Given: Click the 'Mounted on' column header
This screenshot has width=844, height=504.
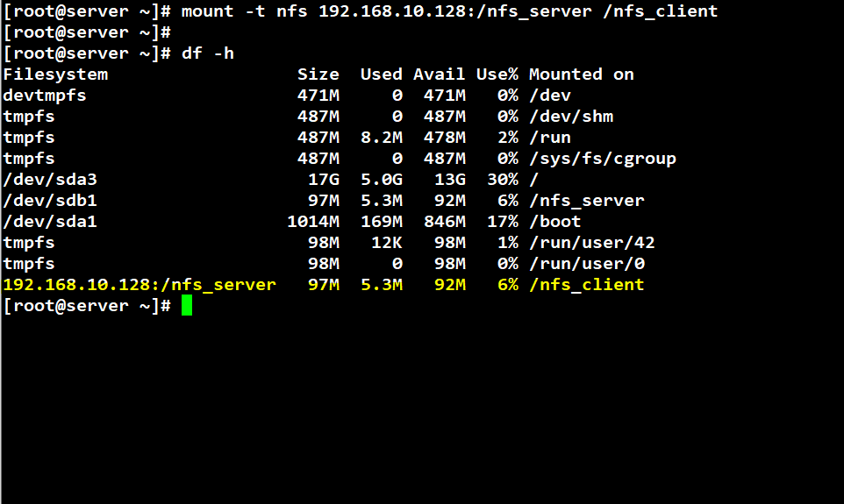Looking at the screenshot, I should point(582,75).
